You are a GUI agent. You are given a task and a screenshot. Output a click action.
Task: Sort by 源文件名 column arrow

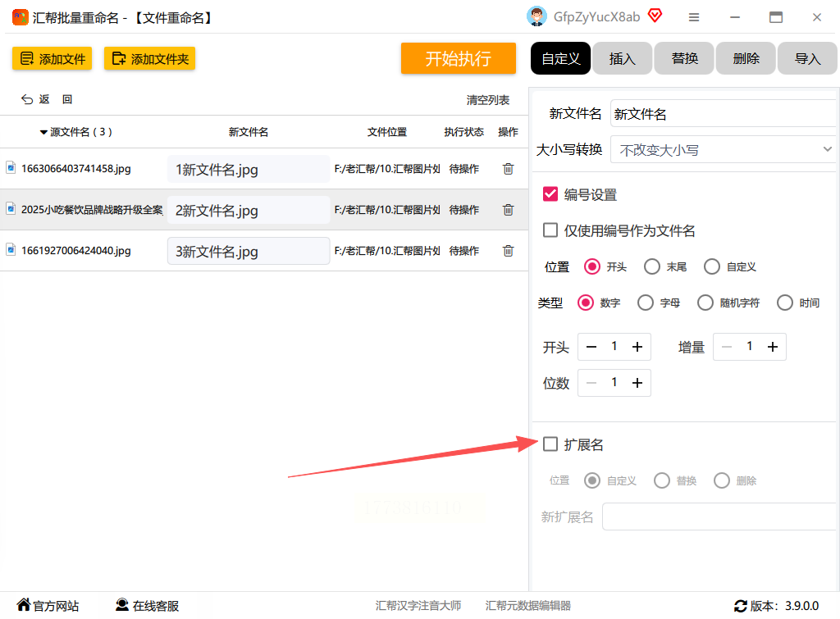pyautogui.click(x=43, y=132)
